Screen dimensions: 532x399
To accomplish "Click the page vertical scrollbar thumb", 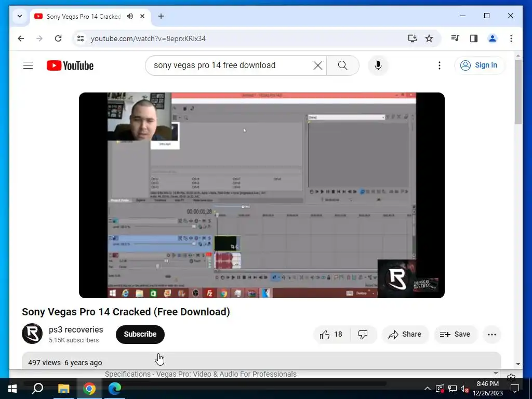I will tap(518, 92).
